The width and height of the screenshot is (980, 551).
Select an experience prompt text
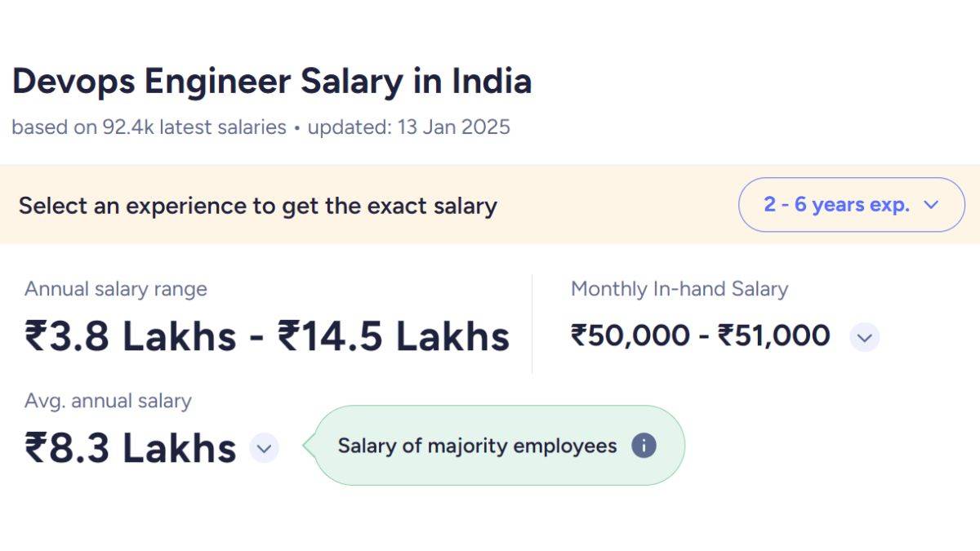[258, 206]
